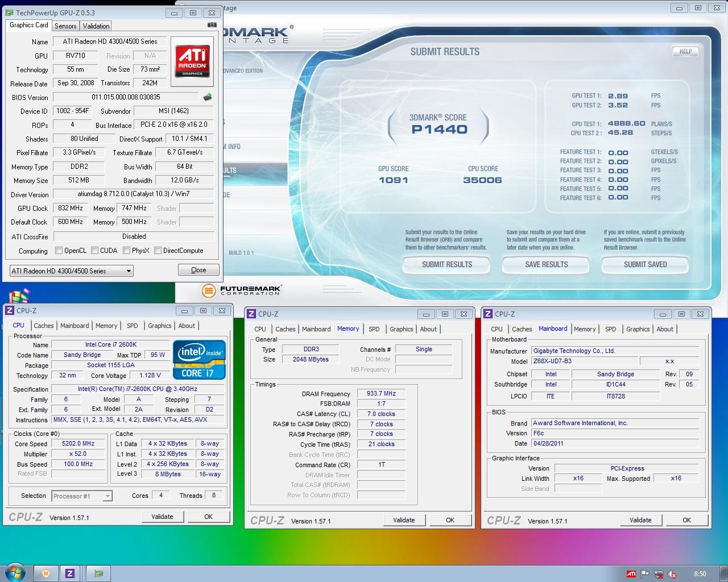The width and height of the screenshot is (728, 582).
Task: Click SUBMIT SAVED in 3DMark Vantage
Action: tap(646, 264)
